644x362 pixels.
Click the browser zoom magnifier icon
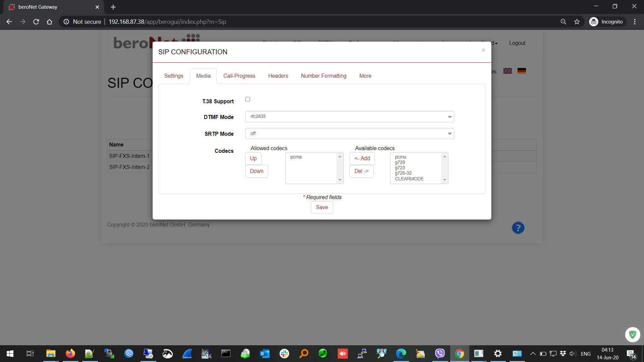[563, 22]
